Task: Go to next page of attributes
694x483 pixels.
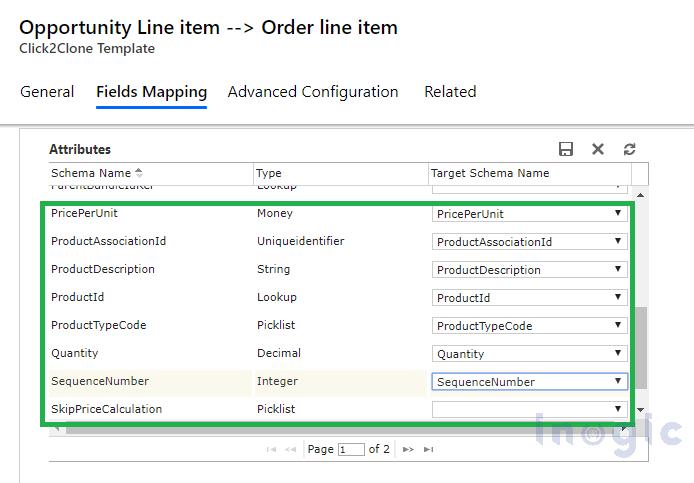Action: pos(407,450)
